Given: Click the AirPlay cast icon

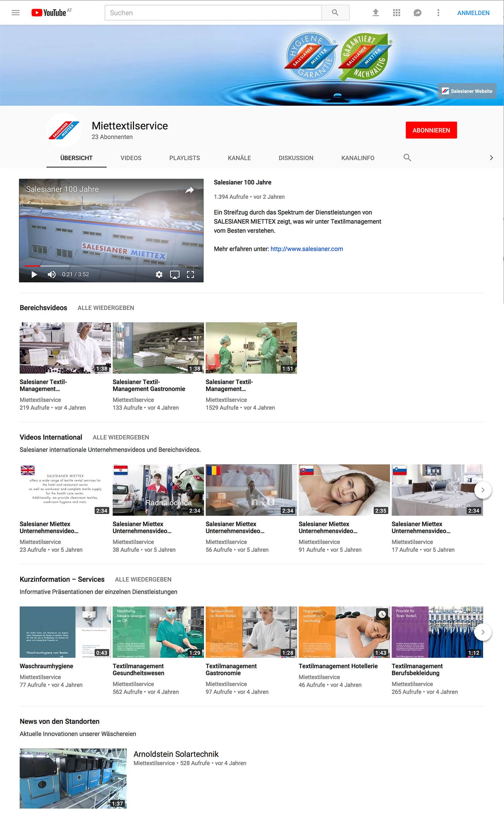Looking at the screenshot, I should tap(175, 274).
